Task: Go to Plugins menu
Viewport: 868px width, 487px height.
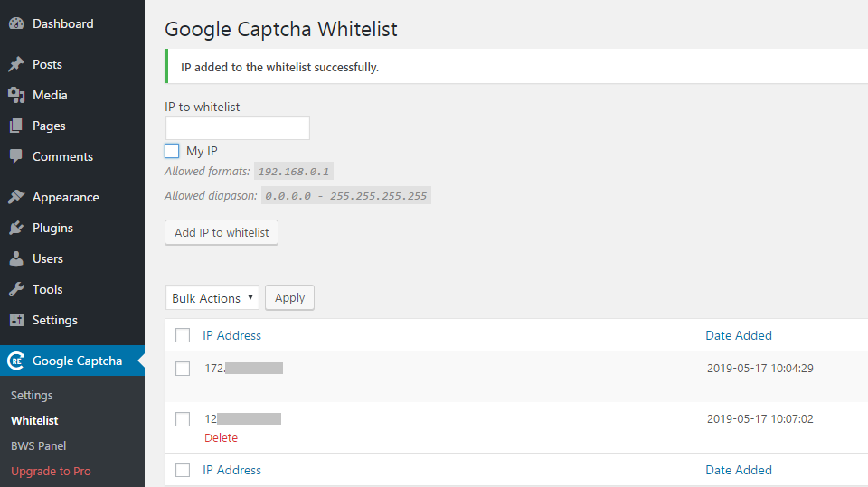Action: tap(52, 228)
